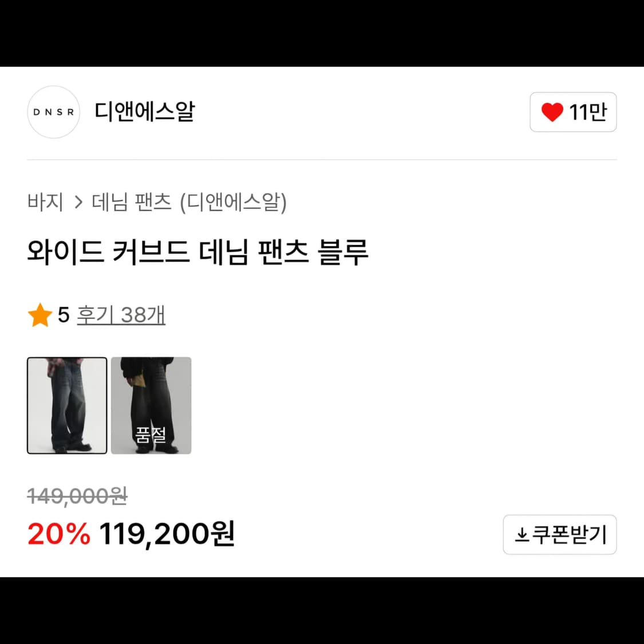This screenshot has width=644, height=644.
Task: Click the 119,200원 sale price
Action: click(x=167, y=534)
